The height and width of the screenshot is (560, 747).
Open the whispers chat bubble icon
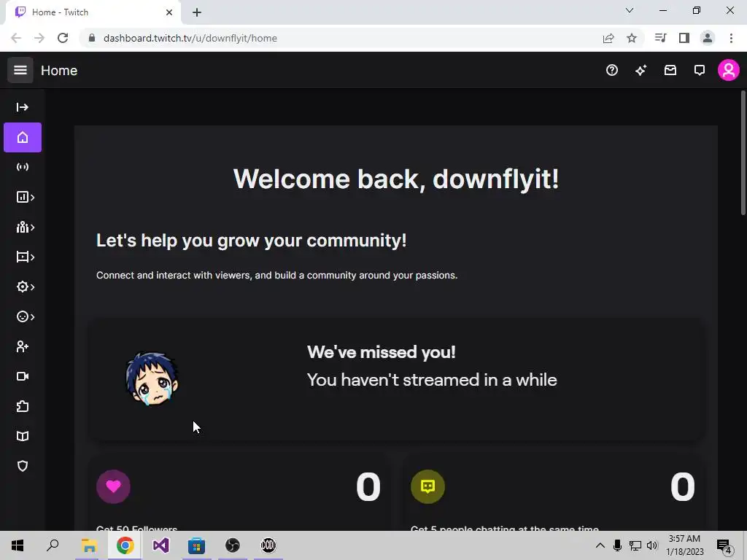700,71
